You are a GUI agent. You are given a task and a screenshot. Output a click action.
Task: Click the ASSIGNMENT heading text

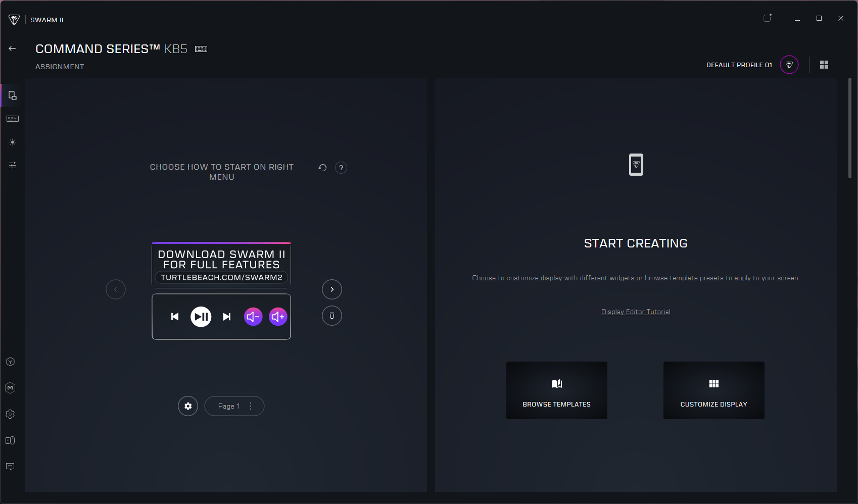[x=60, y=67]
